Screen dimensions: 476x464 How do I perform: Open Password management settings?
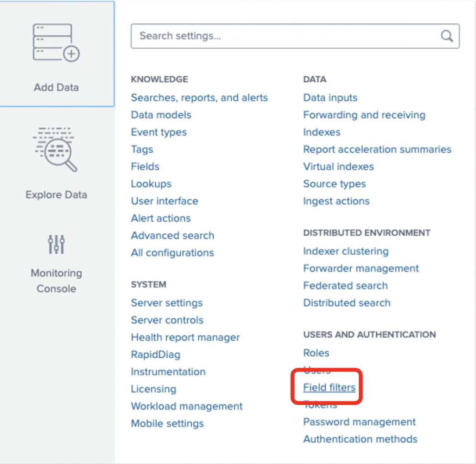359,422
